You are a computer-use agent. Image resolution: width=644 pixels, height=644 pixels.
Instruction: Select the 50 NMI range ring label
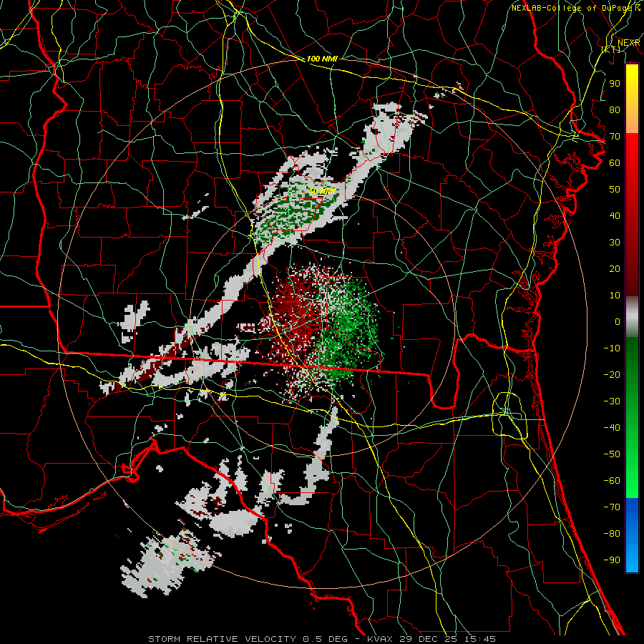[x=323, y=191]
